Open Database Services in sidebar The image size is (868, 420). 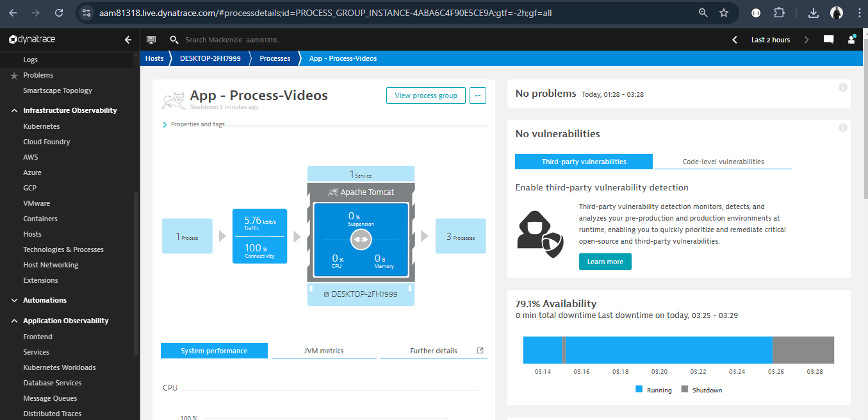click(x=53, y=383)
